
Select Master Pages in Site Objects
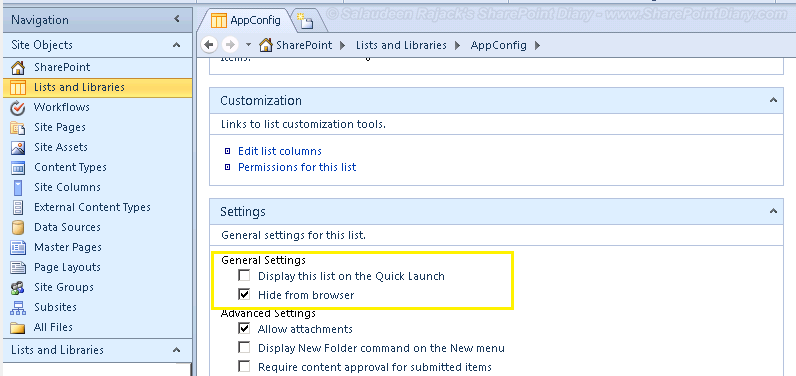tap(68, 248)
